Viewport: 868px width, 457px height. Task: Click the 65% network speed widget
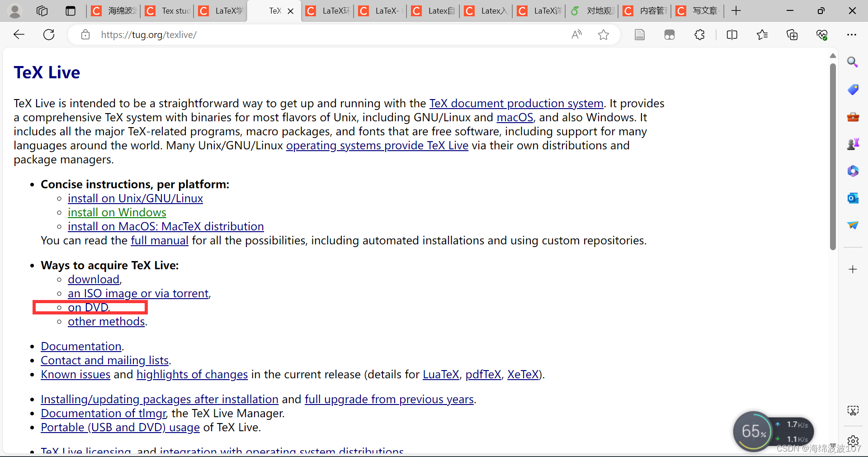773,431
